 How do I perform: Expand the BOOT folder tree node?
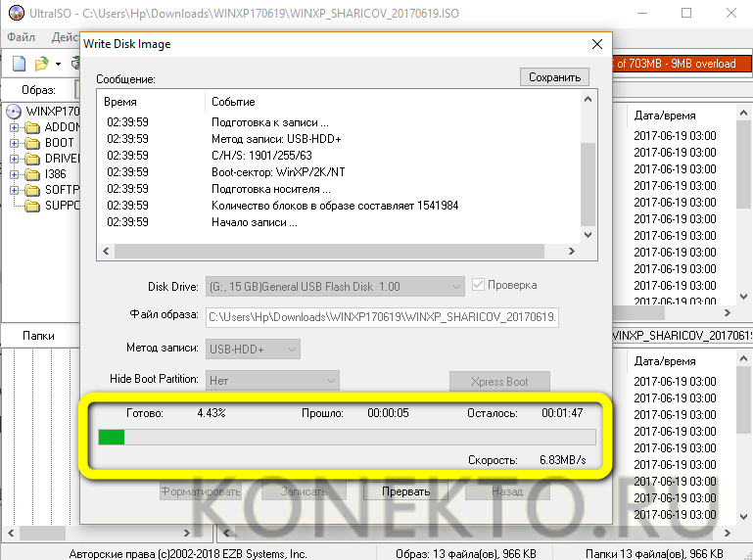[x=14, y=143]
